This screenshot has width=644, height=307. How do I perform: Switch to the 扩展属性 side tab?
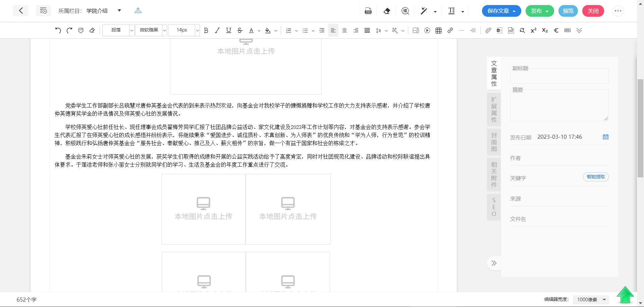[494, 109]
